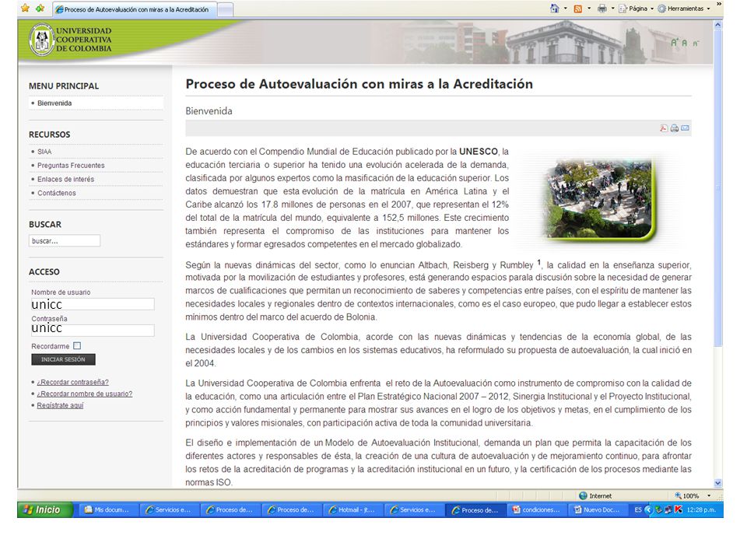The height and width of the screenshot is (560, 747).
Task: Click the email article icon
Action: pos(685,128)
